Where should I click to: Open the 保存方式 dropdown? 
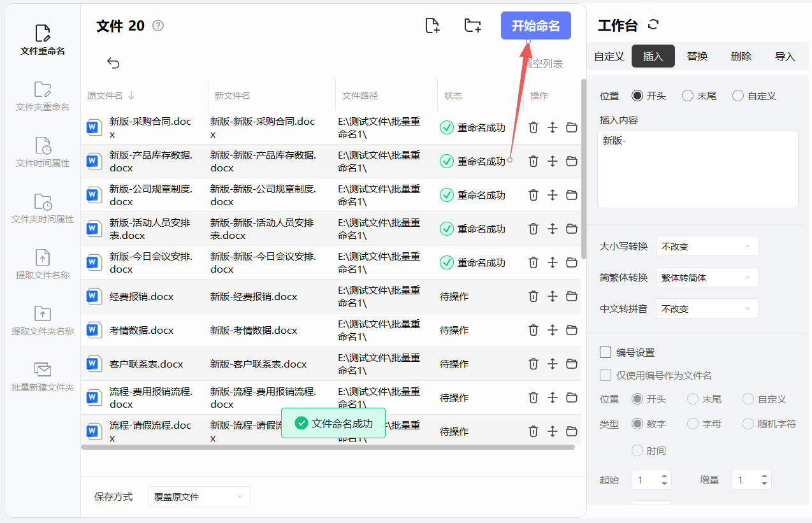click(199, 496)
